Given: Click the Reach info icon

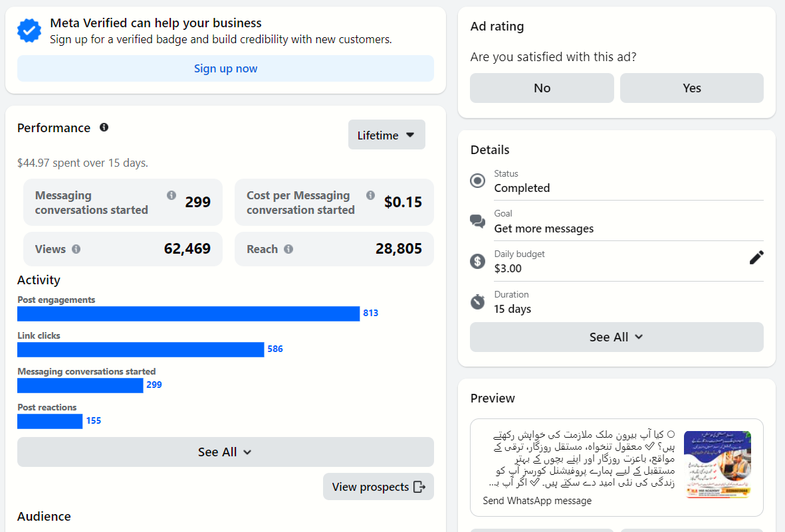Looking at the screenshot, I should (x=288, y=249).
